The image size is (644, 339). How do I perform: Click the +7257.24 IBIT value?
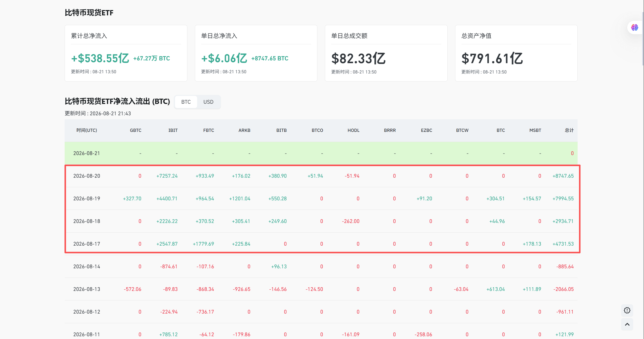[x=167, y=176]
